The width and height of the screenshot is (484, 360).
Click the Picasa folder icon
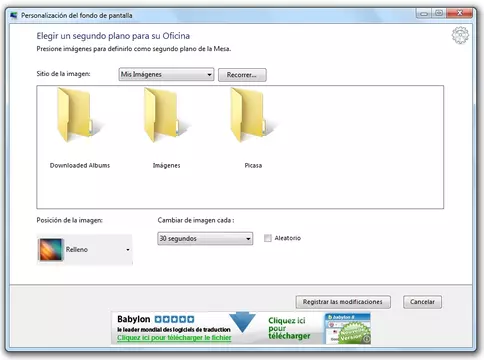tap(251, 115)
